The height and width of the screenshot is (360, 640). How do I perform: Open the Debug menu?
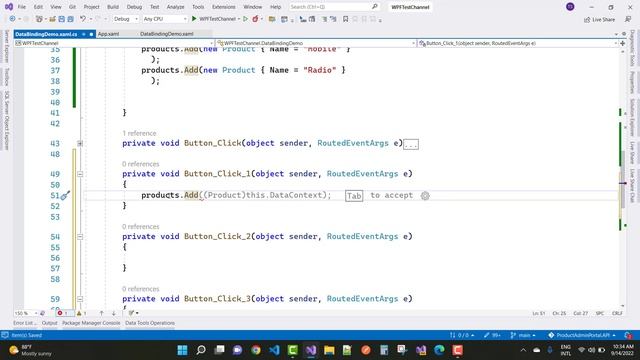click(x=134, y=7)
